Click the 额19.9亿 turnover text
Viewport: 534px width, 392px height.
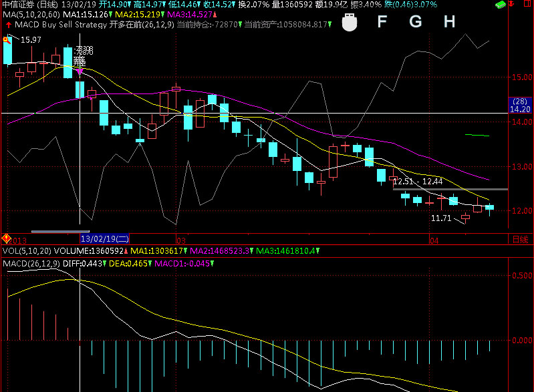(x=331, y=5)
